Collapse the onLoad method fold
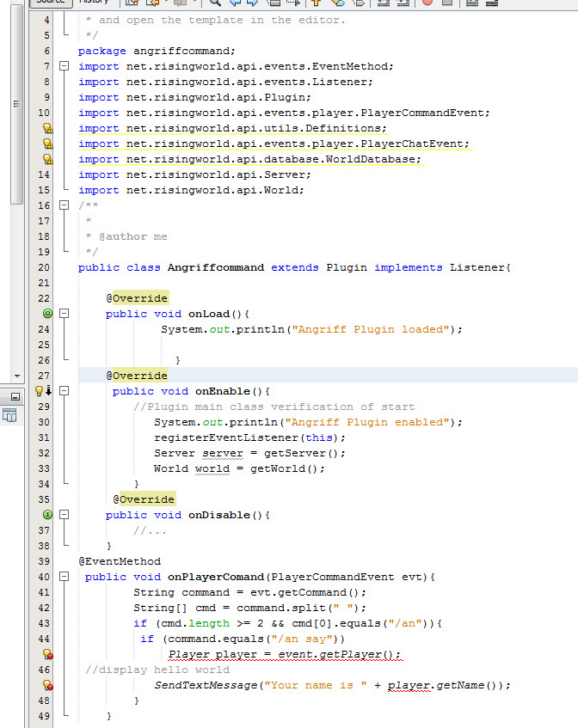Screen dimensions: 578x728 [65, 314]
